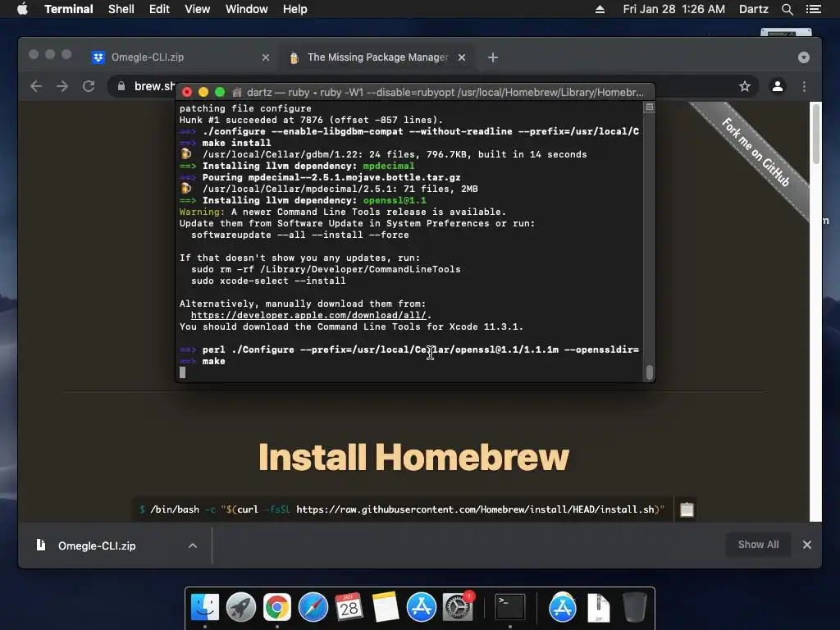Open the Trash in Dock
The width and height of the screenshot is (840, 630).
point(634,607)
